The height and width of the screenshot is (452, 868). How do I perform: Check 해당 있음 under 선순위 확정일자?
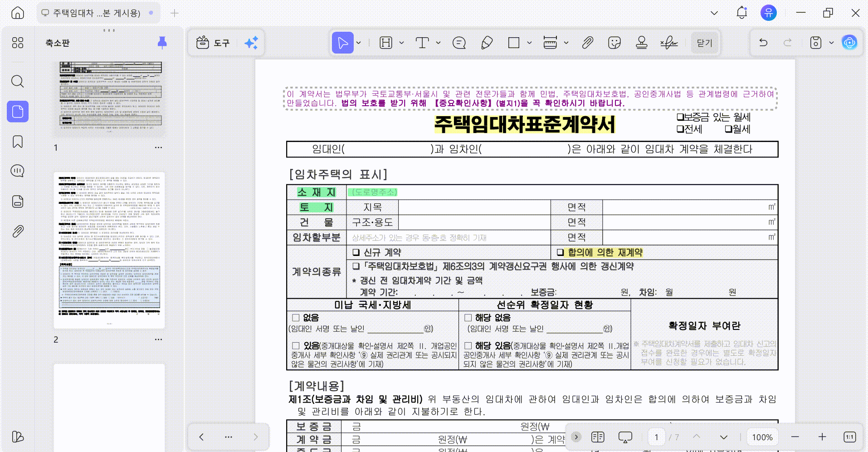468,346
